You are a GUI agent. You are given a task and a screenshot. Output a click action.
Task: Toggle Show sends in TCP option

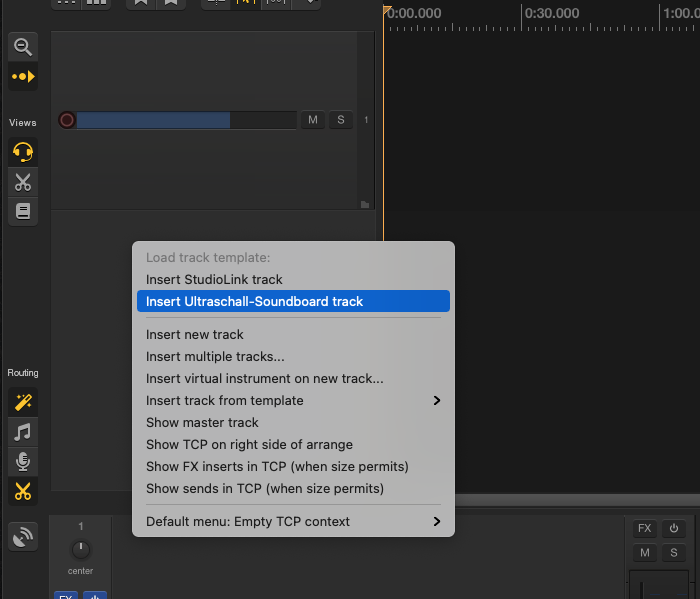(293, 489)
